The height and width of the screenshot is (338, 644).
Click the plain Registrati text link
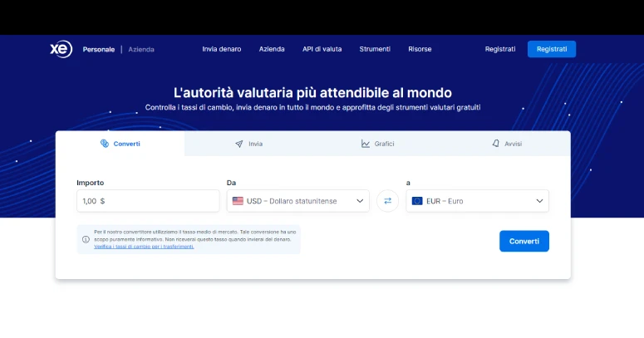(500, 49)
